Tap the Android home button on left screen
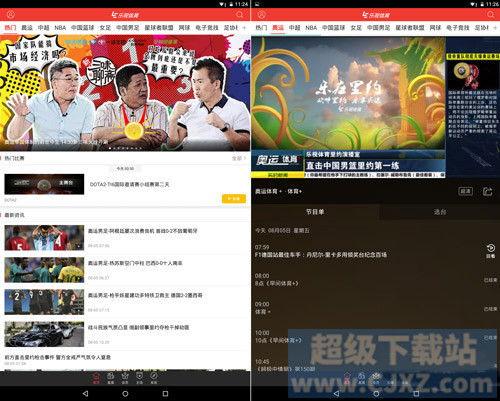The width and height of the screenshot is (500, 401). [125, 394]
